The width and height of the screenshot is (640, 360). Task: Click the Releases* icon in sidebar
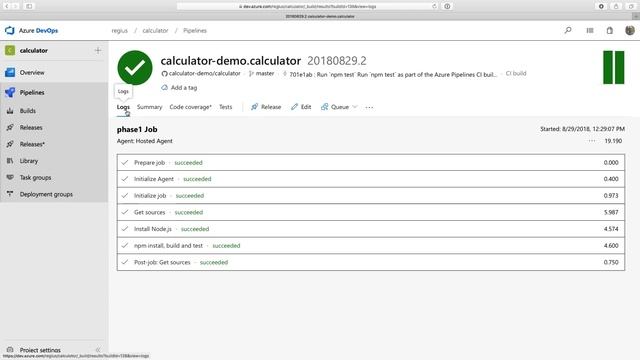coord(10,144)
